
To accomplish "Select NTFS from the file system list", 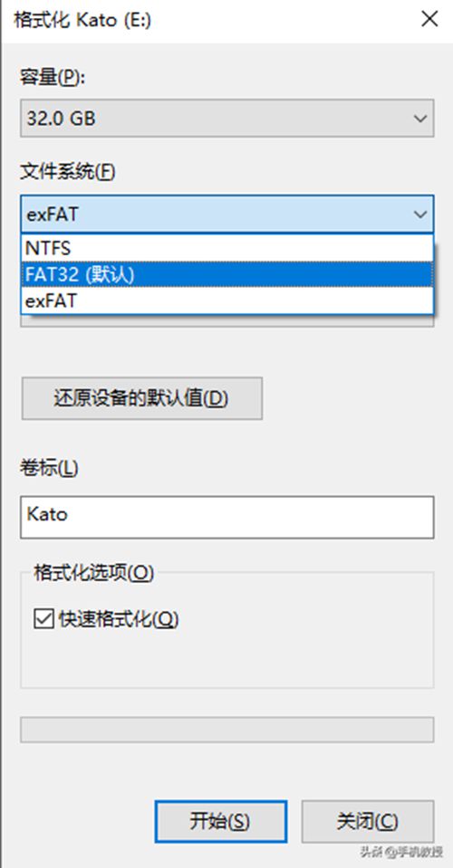I will pos(227,248).
